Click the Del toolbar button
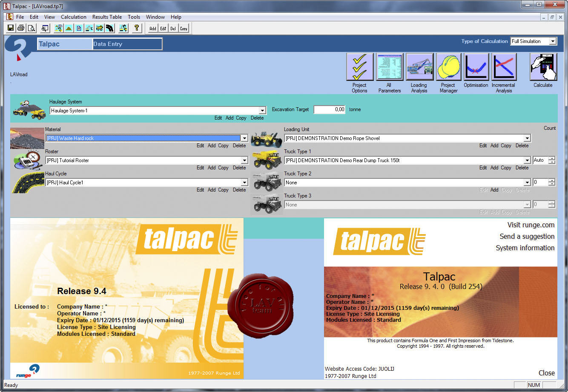568x392 pixels. 173,29
